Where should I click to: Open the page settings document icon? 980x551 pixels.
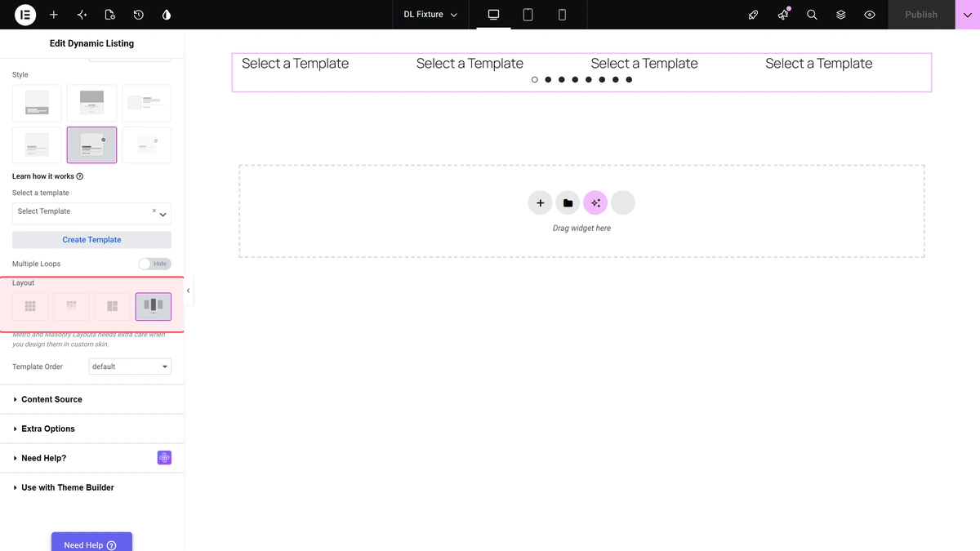(110, 15)
